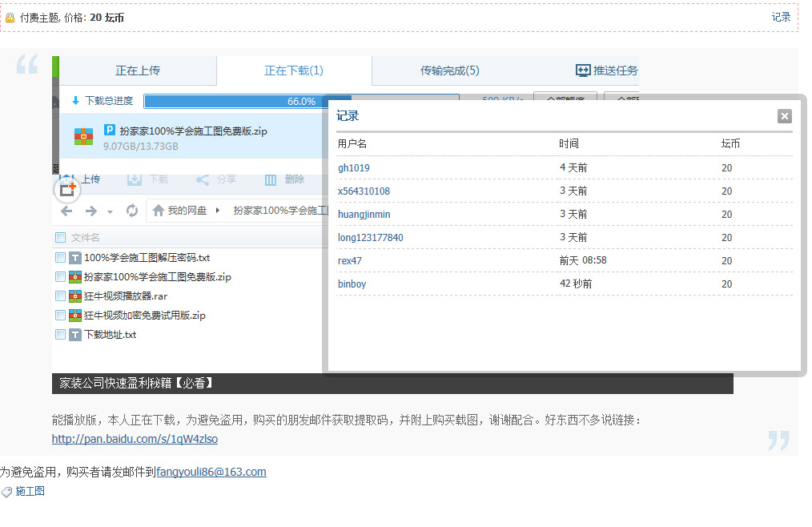The image size is (812, 527).
Task: Toggle the select-all 文件名 checkbox
Action: (61, 238)
